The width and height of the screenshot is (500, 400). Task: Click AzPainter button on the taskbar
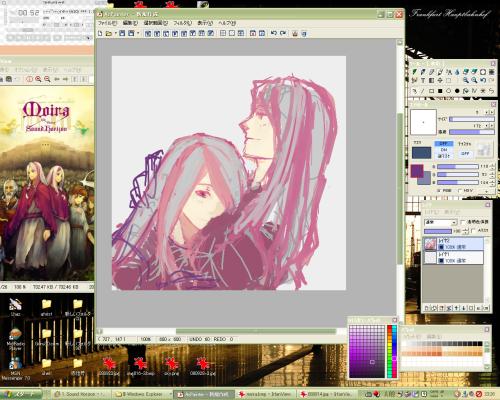click(x=205, y=394)
